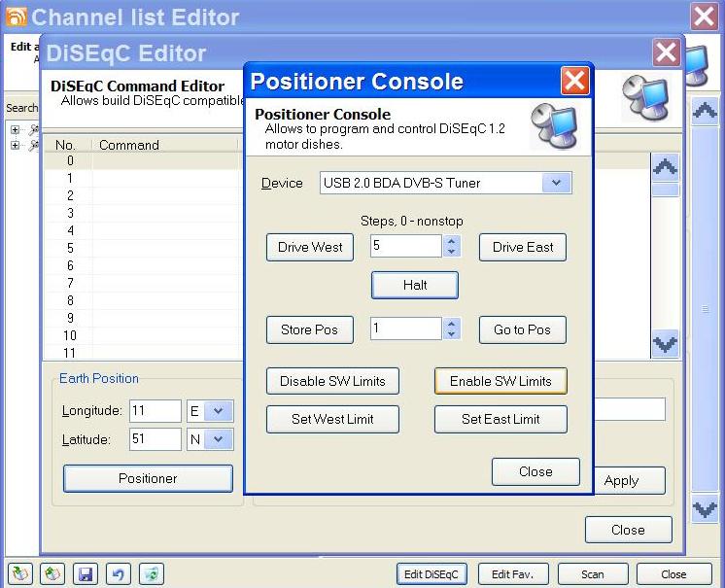Close the Positioner Console with red X
The image size is (725, 588).
(x=574, y=81)
